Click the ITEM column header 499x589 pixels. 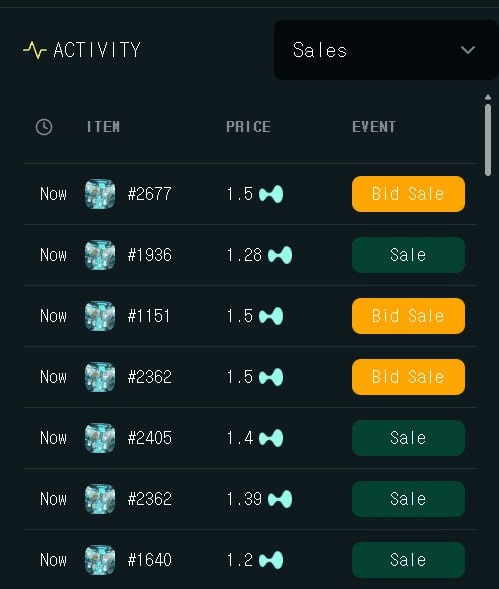point(103,127)
